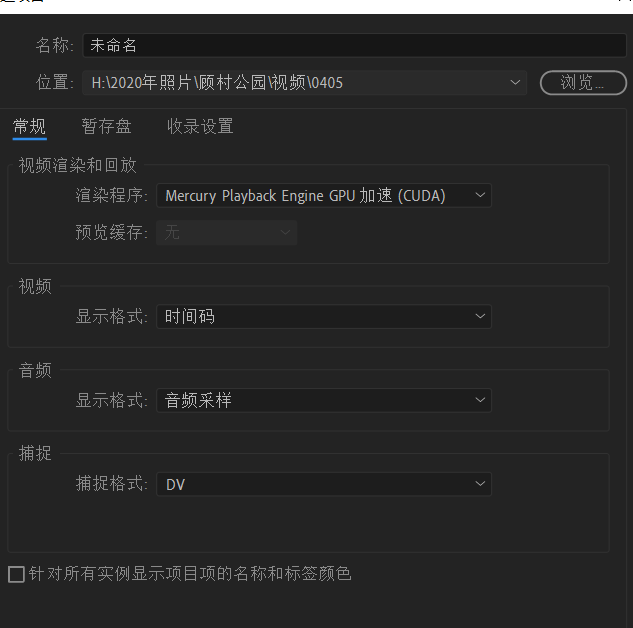Open the audio 显示格式 音频采样 dropdown
The width and height of the screenshot is (633, 628).
click(x=310, y=401)
